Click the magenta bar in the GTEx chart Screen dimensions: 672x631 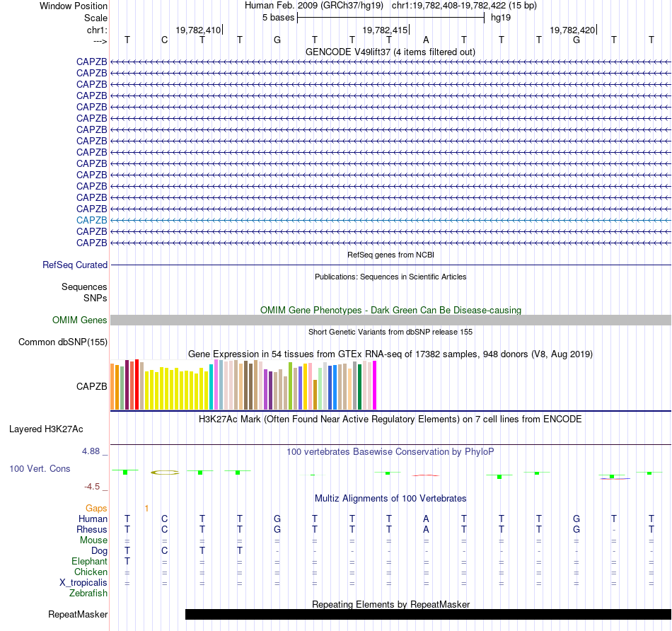tap(375, 386)
